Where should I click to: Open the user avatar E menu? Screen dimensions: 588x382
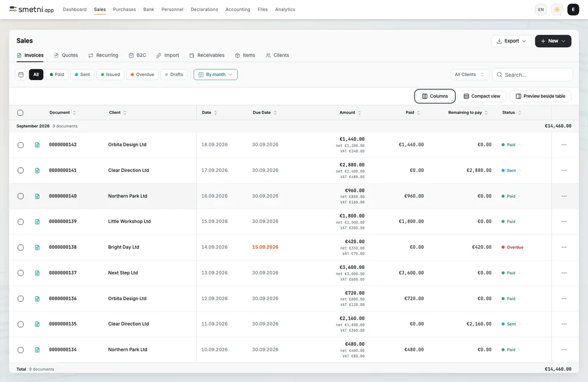click(573, 10)
